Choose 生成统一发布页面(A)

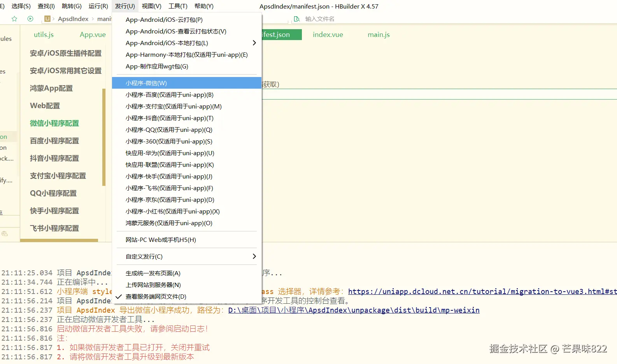[x=187, y=273]
